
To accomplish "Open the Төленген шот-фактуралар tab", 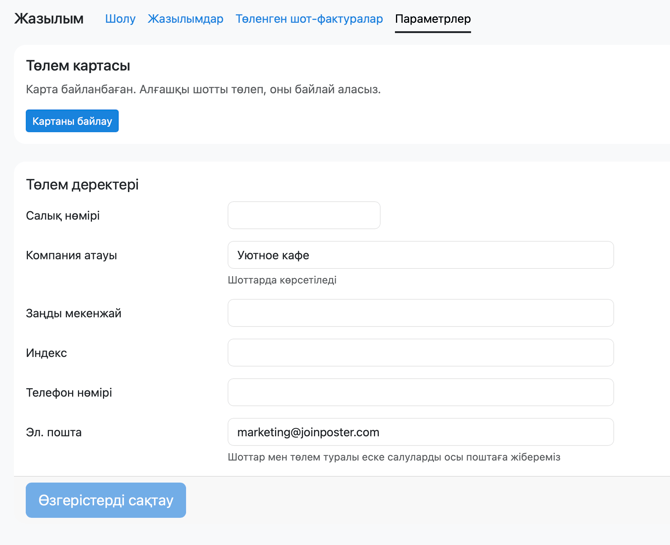I will tap(309, 19).
